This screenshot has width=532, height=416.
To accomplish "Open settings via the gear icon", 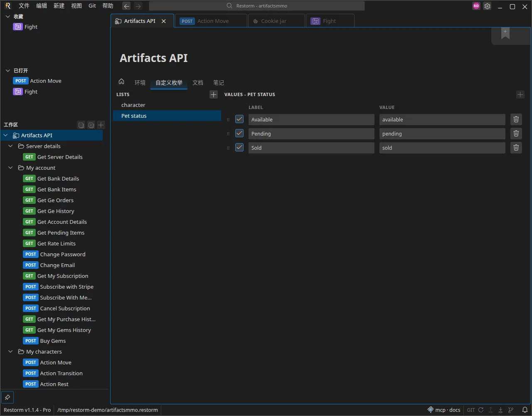I will coord(488,6).
